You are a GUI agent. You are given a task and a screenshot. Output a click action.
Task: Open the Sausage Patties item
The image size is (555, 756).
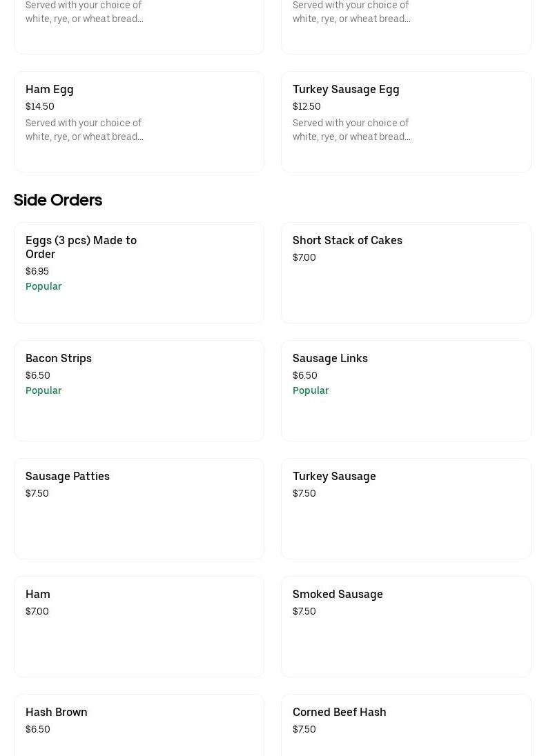(x=68, y=476)
